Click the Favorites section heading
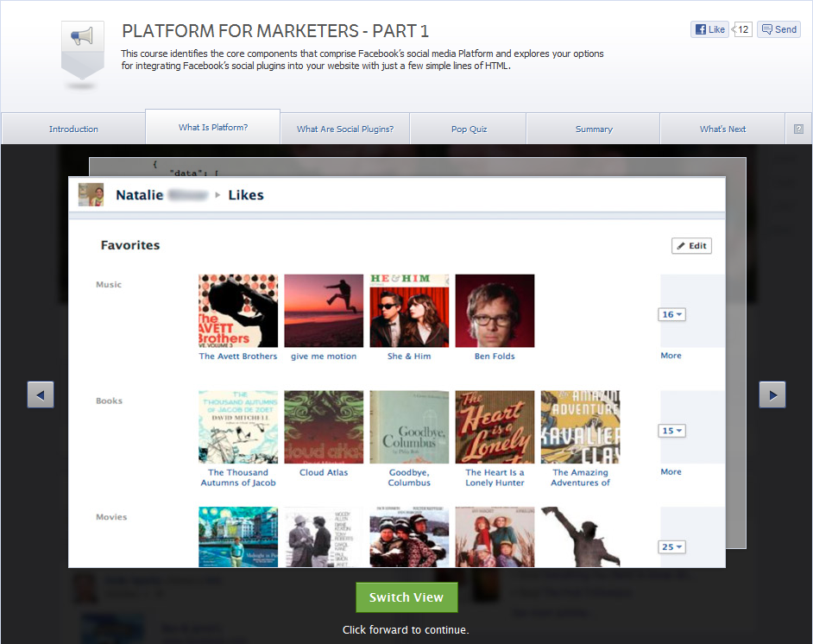Image resolution: width=813 pixels, height=644 pixels. tap(130, 245)
